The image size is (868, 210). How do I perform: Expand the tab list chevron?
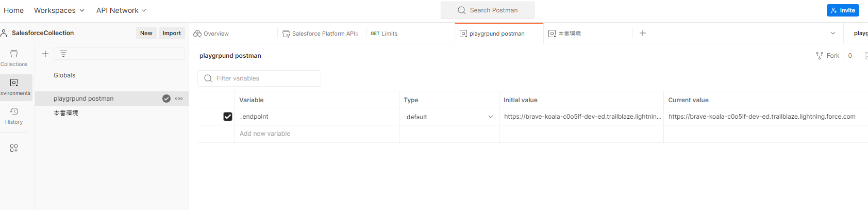[x=833, y=33]
